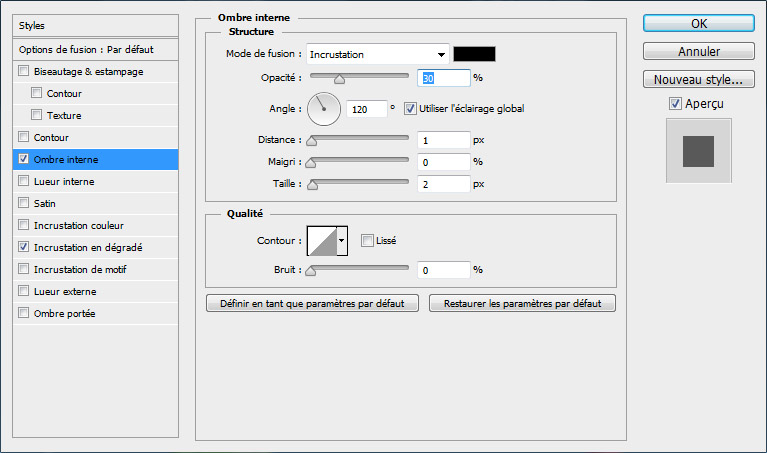Check the Texture option checkbox
Image resolution: width=767 pixels, height=453 pixels.
[x=36, y=115]
